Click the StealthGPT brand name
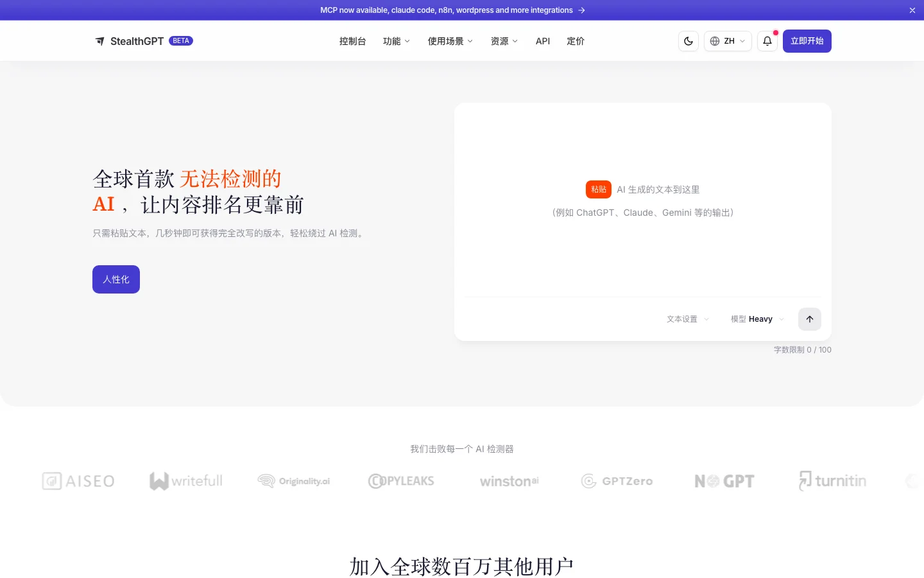Image resolution: width=924 pixels, height=578 pixels. [x=137, y=41]
